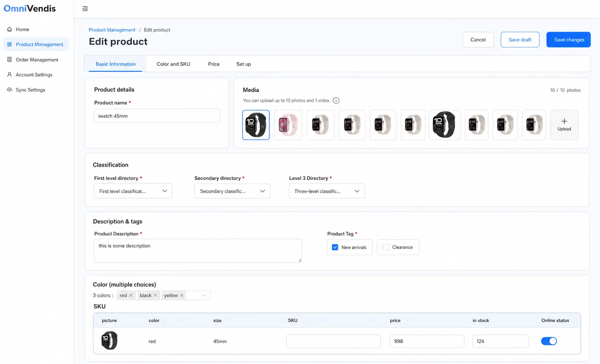Collapse the sidebar with the menu icon

tap(85, 9)
